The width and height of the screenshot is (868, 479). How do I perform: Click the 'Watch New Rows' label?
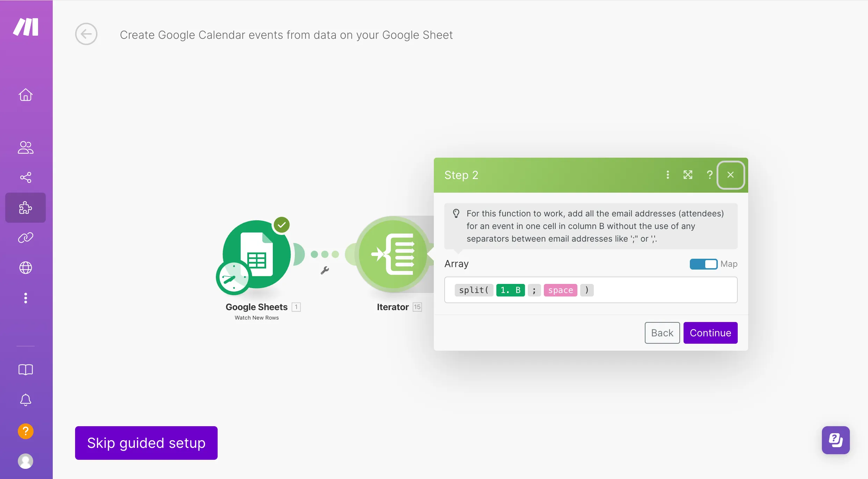[x=257, y=318]
